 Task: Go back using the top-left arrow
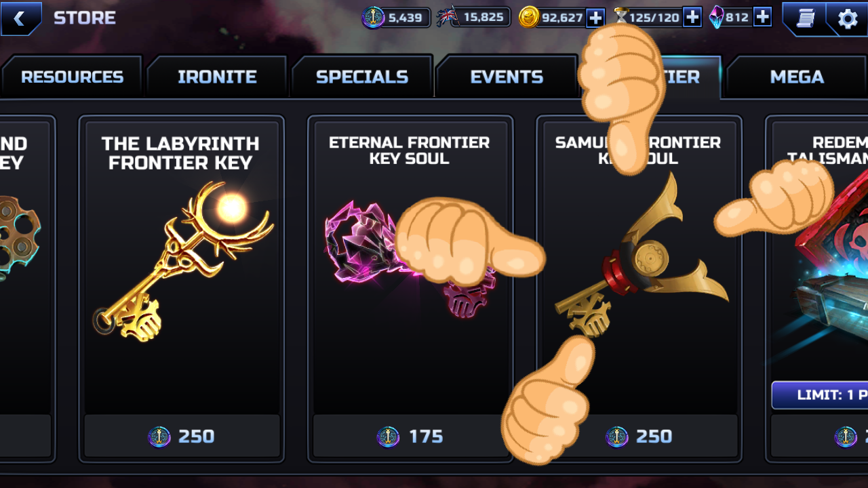point(20,18)
